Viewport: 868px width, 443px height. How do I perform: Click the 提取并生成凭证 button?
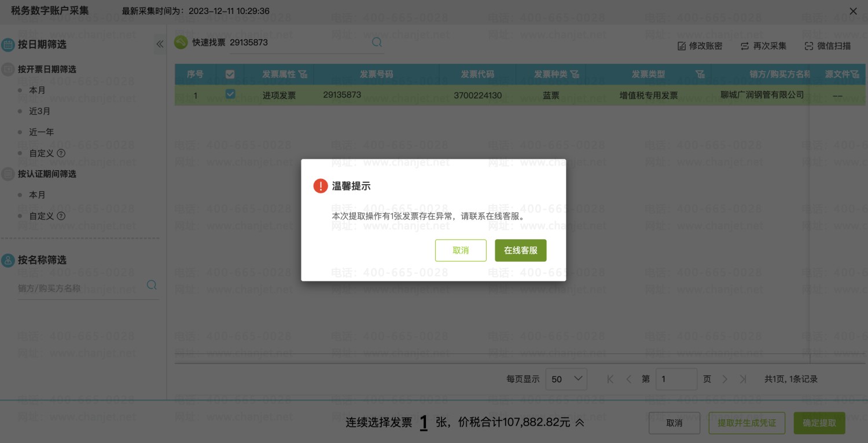point(746,423)
